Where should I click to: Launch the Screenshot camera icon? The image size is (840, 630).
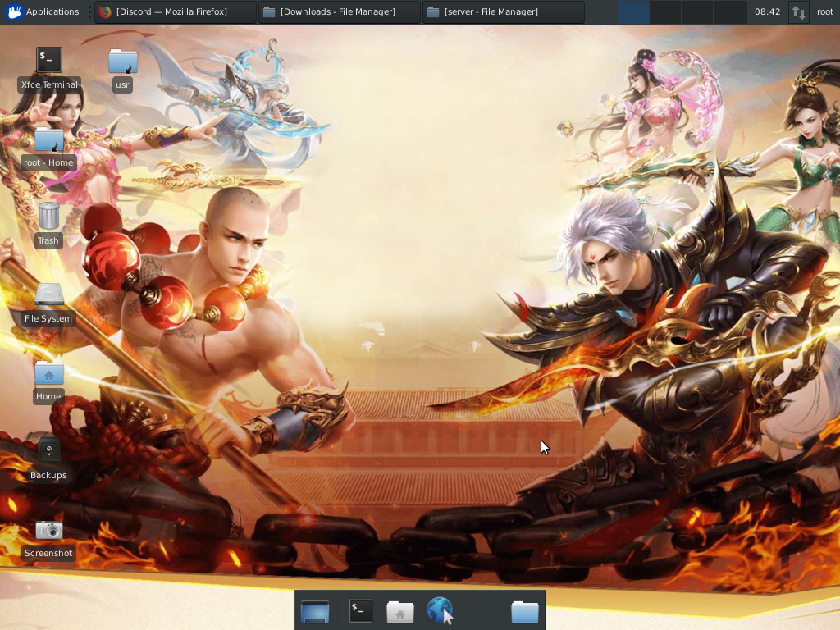[48, 530]
